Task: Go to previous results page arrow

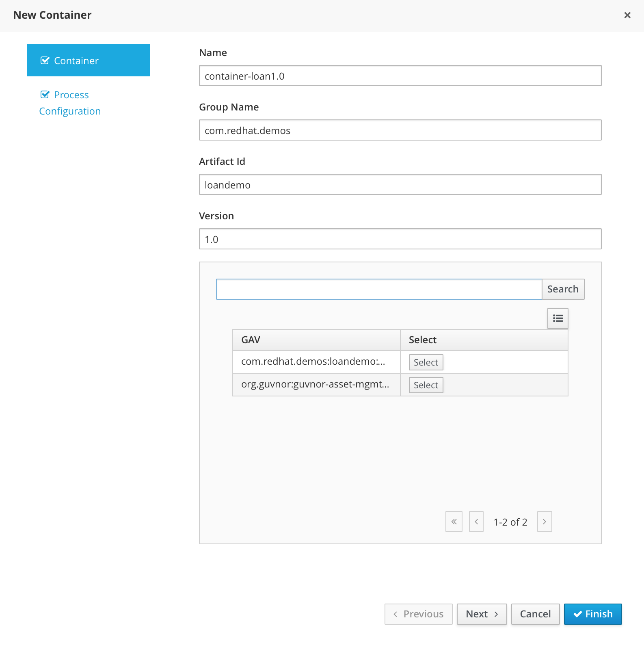Action: pyautogui.click(x=476, y=522)
